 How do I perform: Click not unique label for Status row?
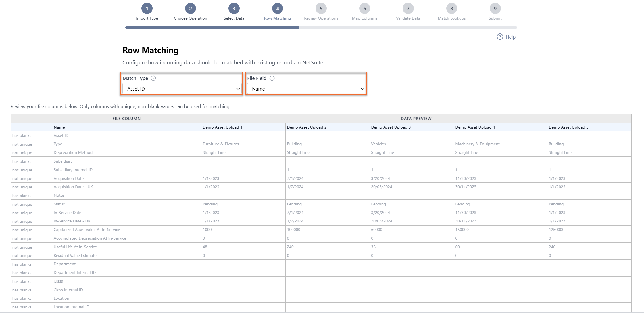[22, 204]
